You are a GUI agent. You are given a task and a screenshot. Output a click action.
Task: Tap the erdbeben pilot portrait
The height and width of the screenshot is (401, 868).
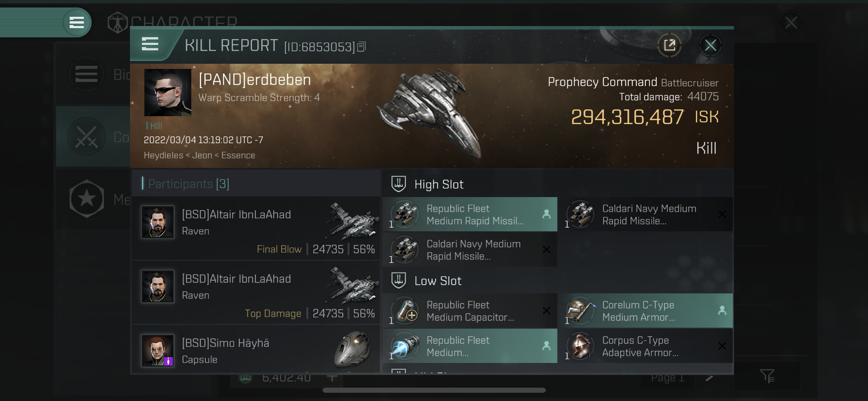(x=168, y=93)
